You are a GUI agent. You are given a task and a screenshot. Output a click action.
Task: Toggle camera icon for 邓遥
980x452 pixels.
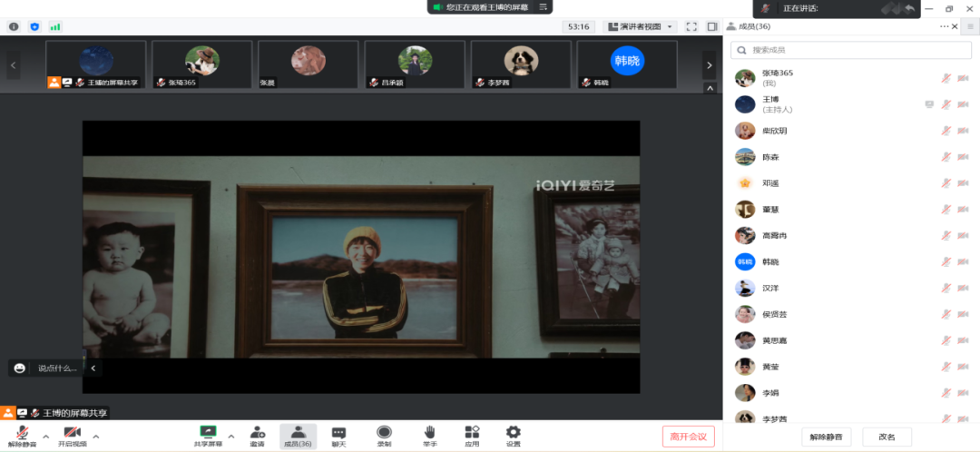[x=963, y=183]
